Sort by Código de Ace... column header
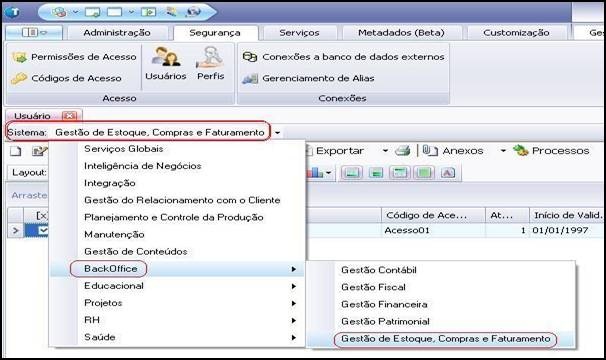 [434, 215]
